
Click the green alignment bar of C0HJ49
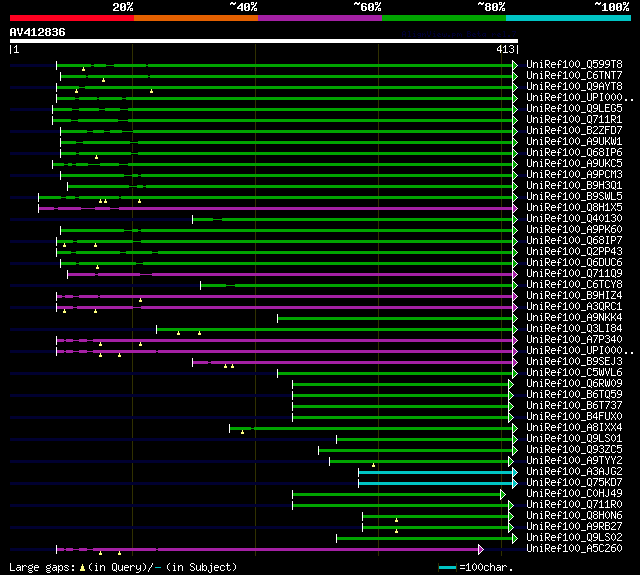click(x=396, y=495)
